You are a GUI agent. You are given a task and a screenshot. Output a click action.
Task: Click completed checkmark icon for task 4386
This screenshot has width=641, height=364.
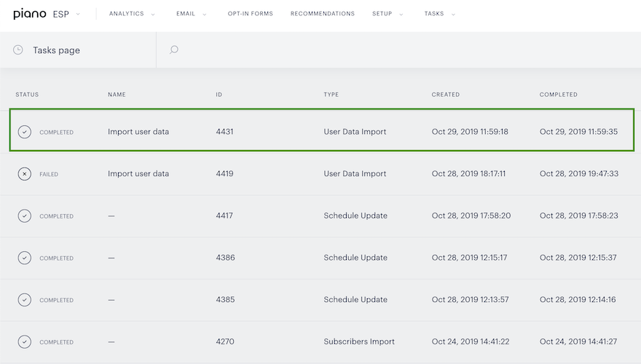pos(25,258)
